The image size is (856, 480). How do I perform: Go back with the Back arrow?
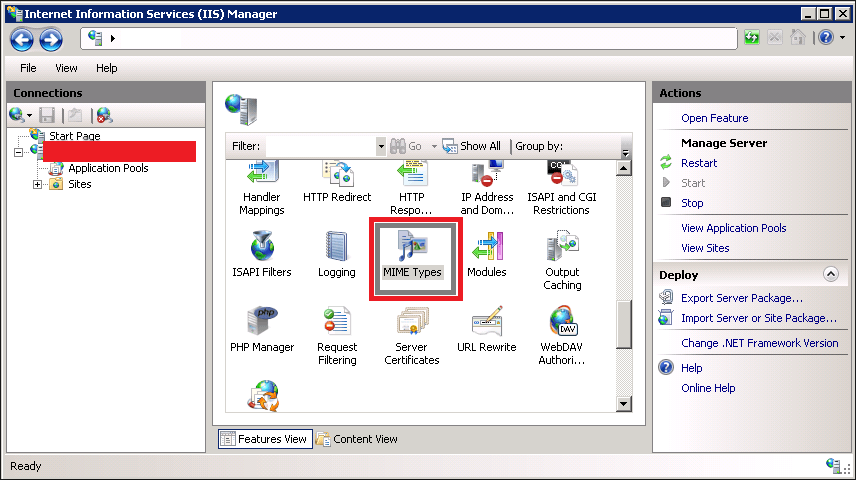click(x=22, y=39)
